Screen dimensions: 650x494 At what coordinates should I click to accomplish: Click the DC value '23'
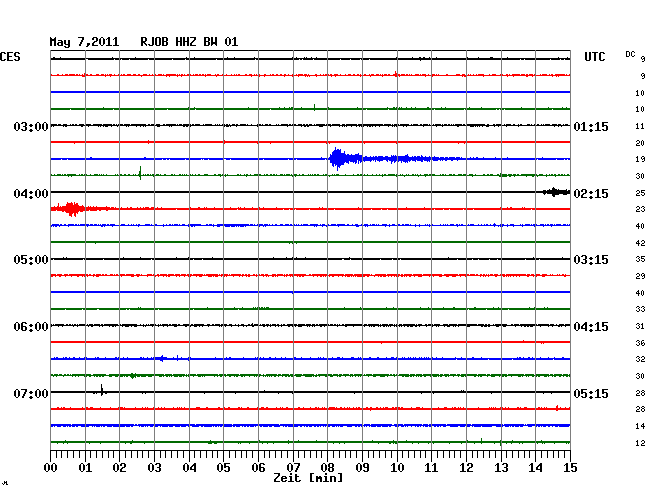click(640, 209)
